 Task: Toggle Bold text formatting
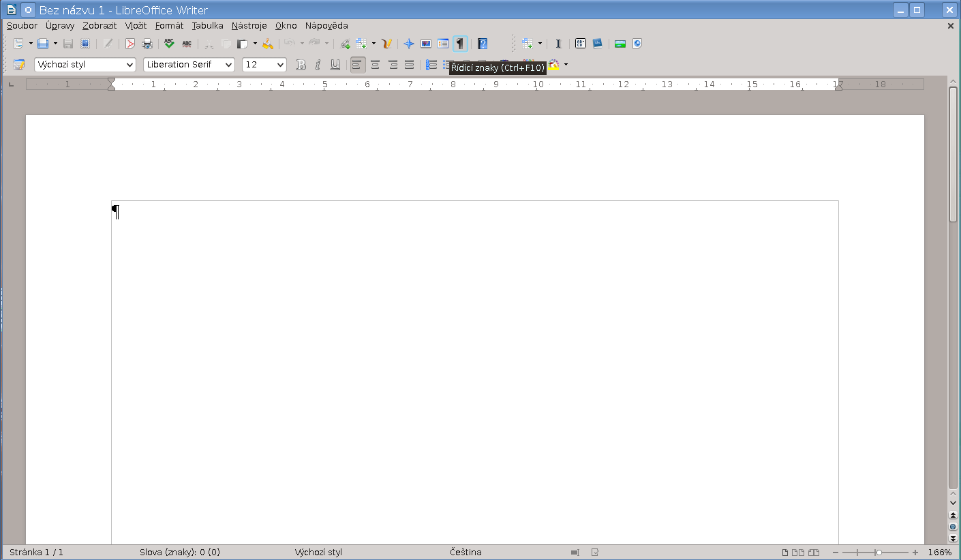[x=301, y=65]
